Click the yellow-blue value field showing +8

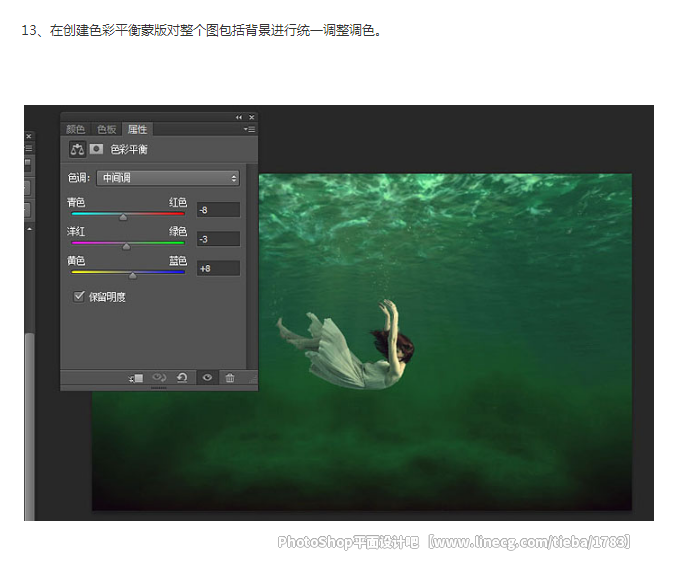tap(218, 268)
